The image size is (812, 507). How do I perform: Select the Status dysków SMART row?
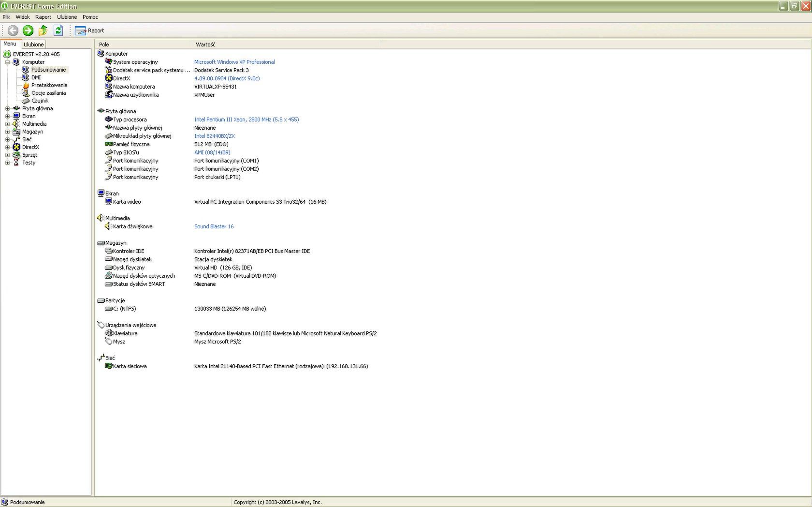coord(160,284)
